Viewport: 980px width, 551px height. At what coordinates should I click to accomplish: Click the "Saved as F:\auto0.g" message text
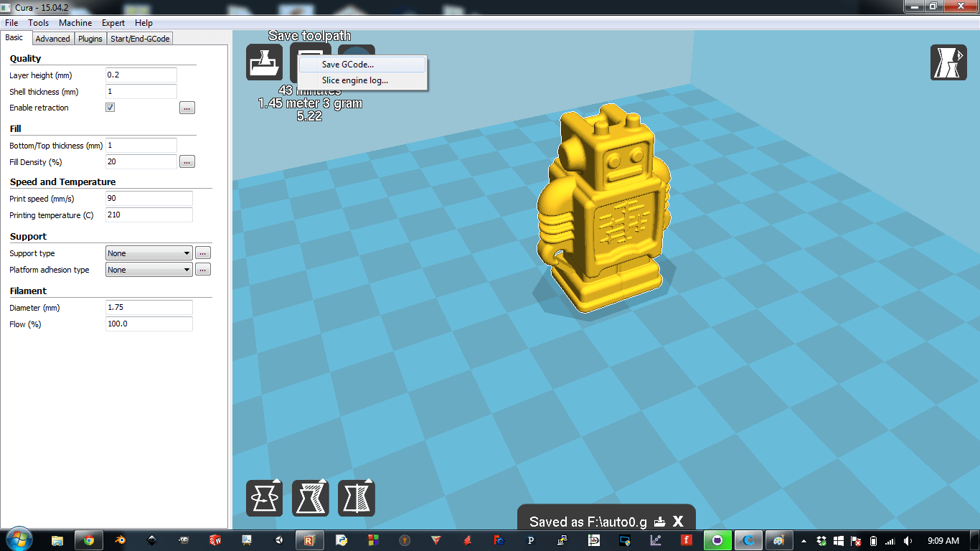click(x=588, y=522)
